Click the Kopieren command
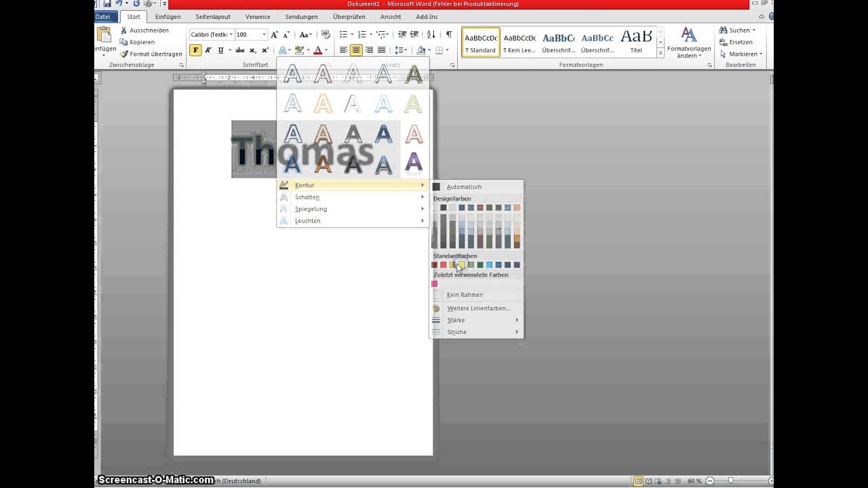 [x=137, y=42]
